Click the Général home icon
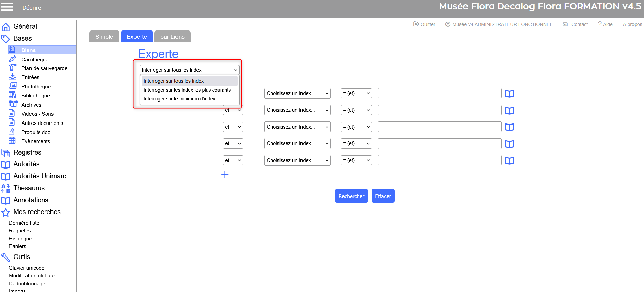Image resolution: width=644 pixels, height=292 pixels. tap(6, 27)
